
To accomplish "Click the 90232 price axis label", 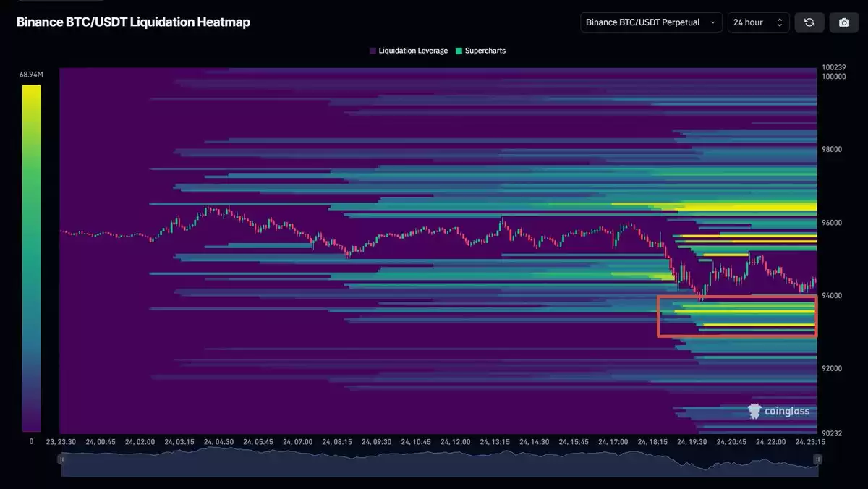I will pyautogui.click(x=832, y=433).
